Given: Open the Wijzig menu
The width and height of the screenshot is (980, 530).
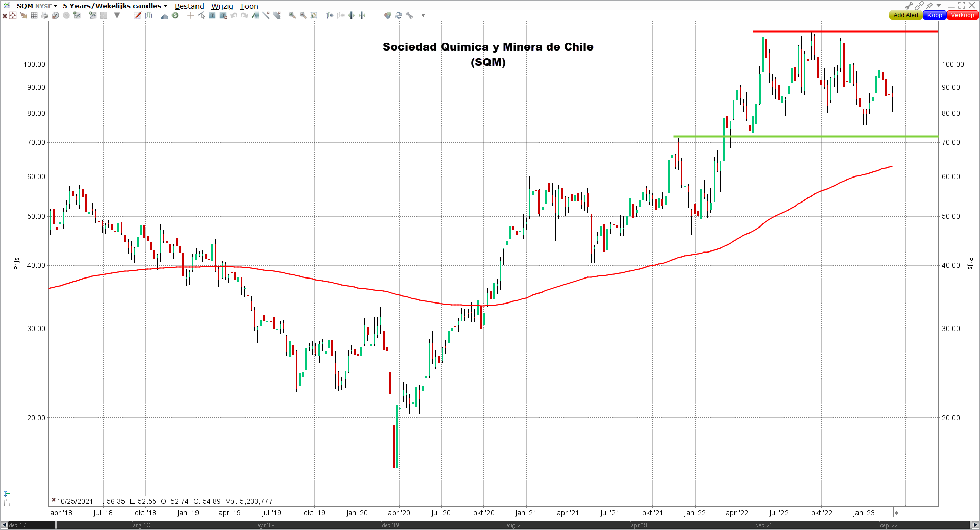Looking at the screenshot, I should coord(222,6).
